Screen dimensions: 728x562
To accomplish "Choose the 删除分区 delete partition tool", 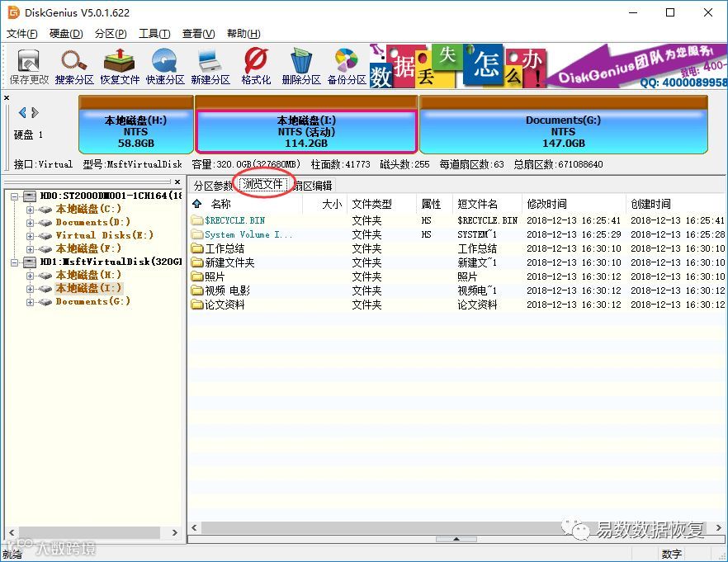I will click(301, 68).
